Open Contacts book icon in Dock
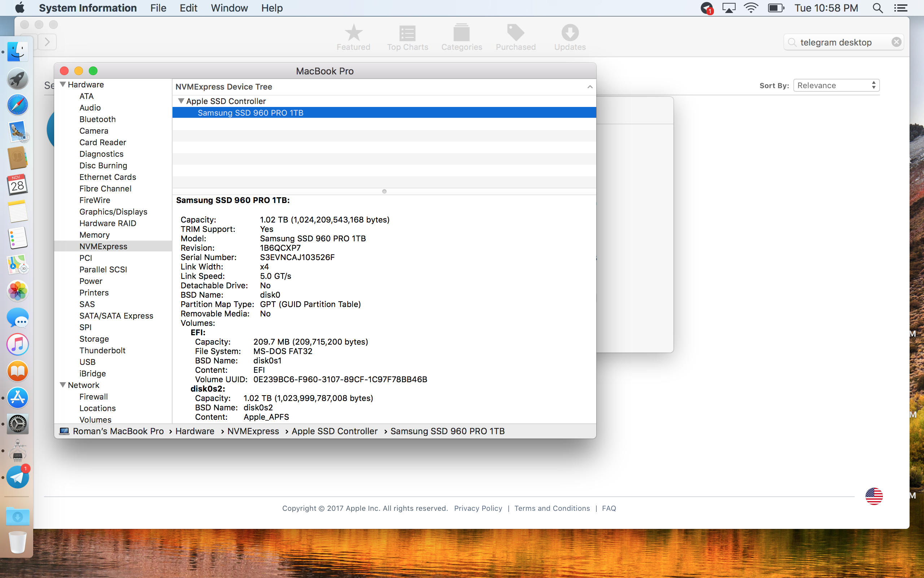The image size is (924, 578). click(x=18, y=158)
